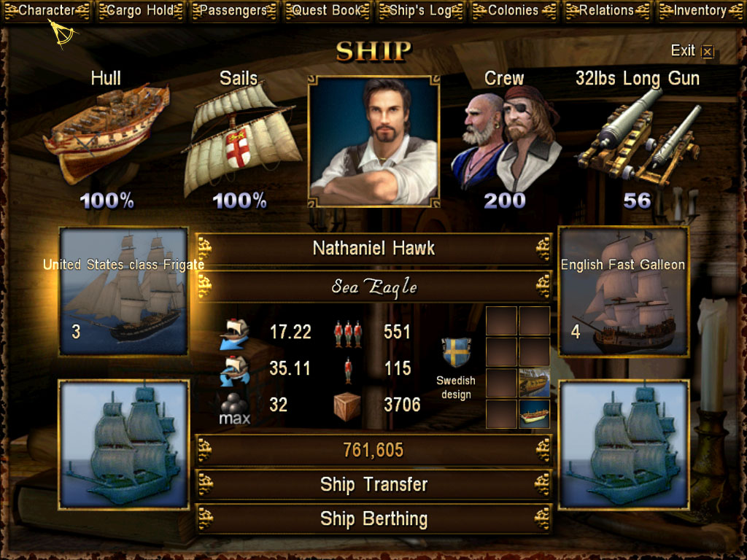Click the Sails icon with red cross
Viewport: 747px width, 560px height.
pos(241,139)
